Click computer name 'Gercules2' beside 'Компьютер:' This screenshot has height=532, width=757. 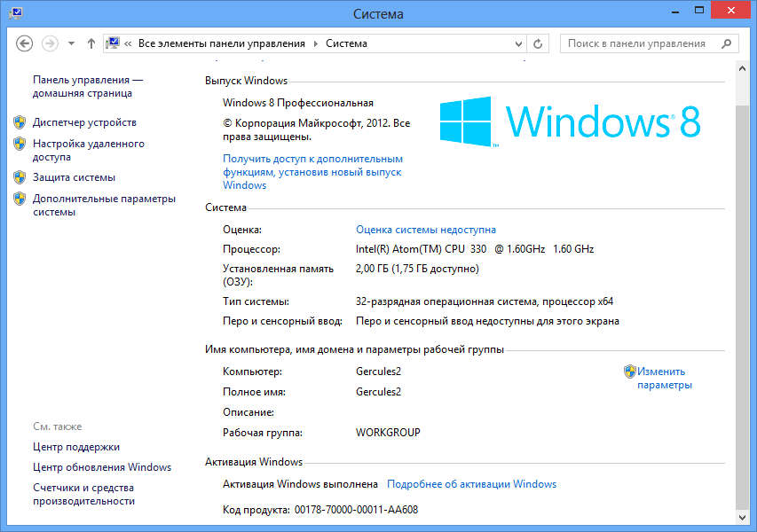point(378,372)
